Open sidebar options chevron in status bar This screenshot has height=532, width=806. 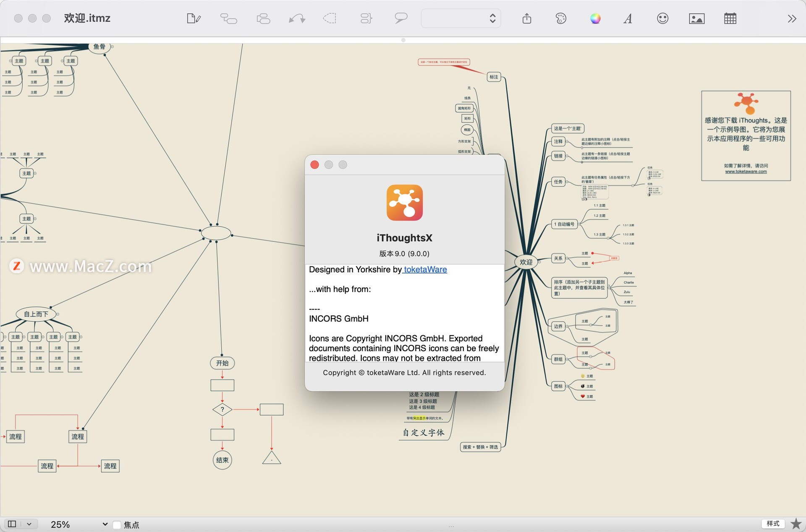pyautogui.click(x=29, y=524)
